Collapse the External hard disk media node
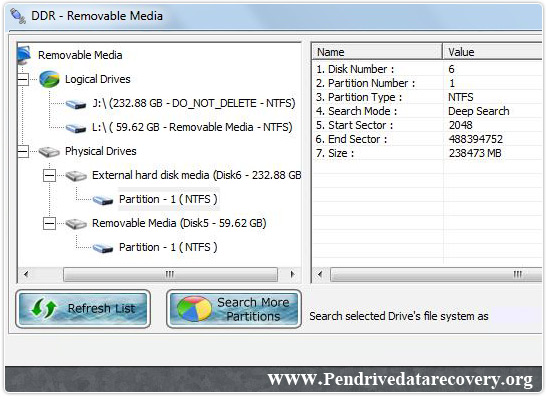Image resolution: width=550 pixels, height=400 pixels. (x=49, y=175)
